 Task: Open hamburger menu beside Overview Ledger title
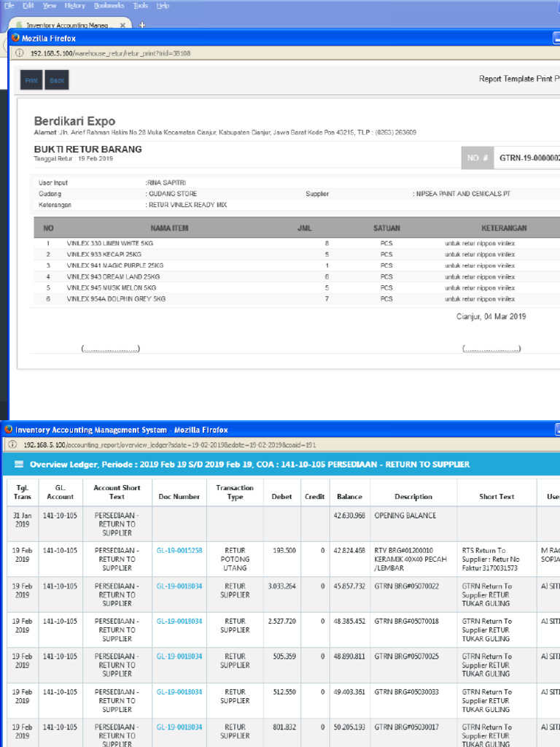tap(18, 464)
